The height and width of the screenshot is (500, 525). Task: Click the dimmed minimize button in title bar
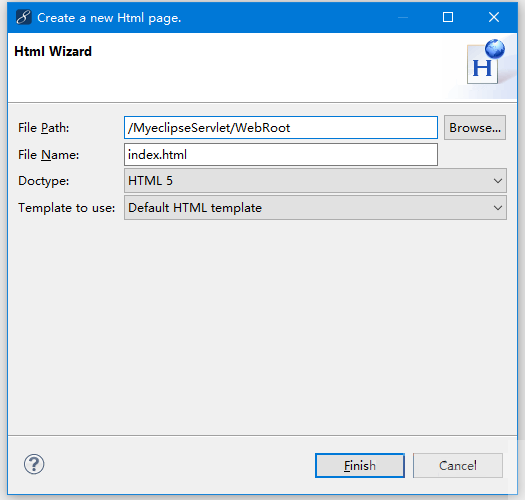[x=403, y=17]
